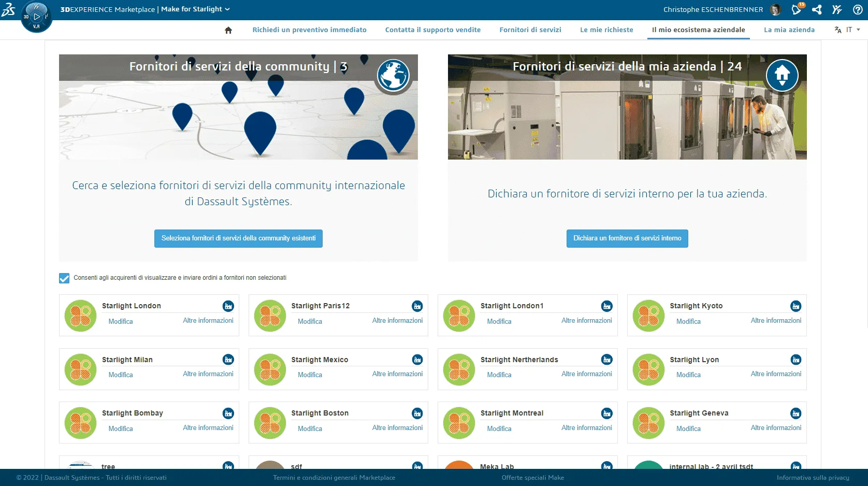Click the factory icon on Starlight London card

228,306
